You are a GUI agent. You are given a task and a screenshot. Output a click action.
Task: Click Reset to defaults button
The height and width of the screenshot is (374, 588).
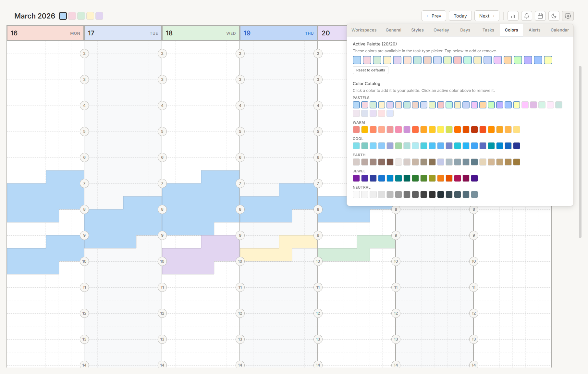pos(370,70)
